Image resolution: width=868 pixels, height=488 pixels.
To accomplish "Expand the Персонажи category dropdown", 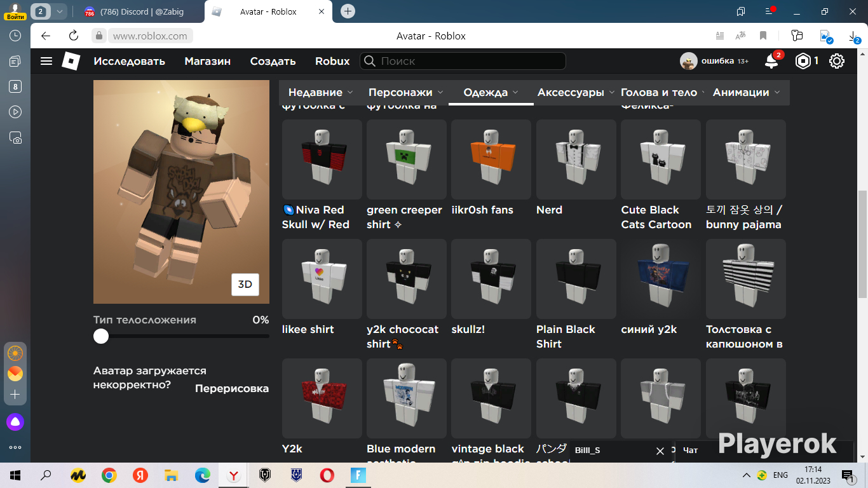I will click(x=406, y=92).
